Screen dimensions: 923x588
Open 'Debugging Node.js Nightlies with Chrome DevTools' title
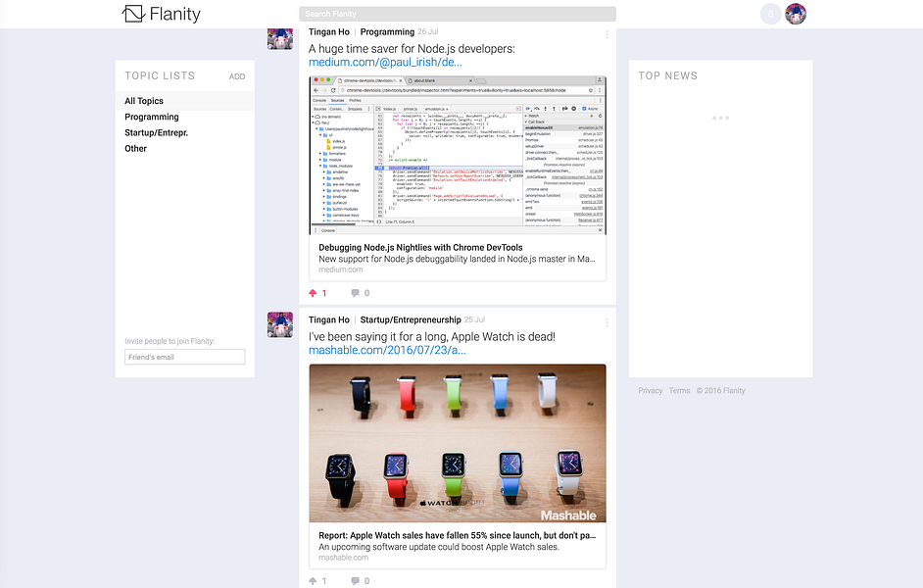click(420, 248)
